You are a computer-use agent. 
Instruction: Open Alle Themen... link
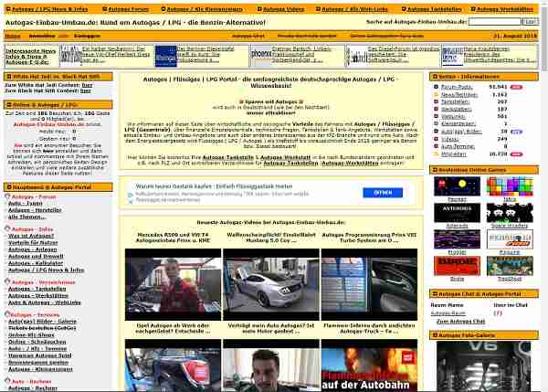(x=26, y=217)
